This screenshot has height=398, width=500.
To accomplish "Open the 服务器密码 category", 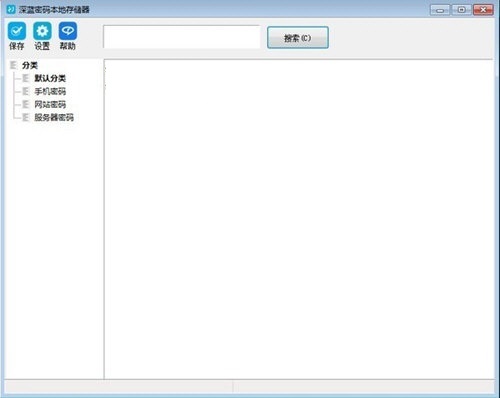I will [x=54, y=117].
